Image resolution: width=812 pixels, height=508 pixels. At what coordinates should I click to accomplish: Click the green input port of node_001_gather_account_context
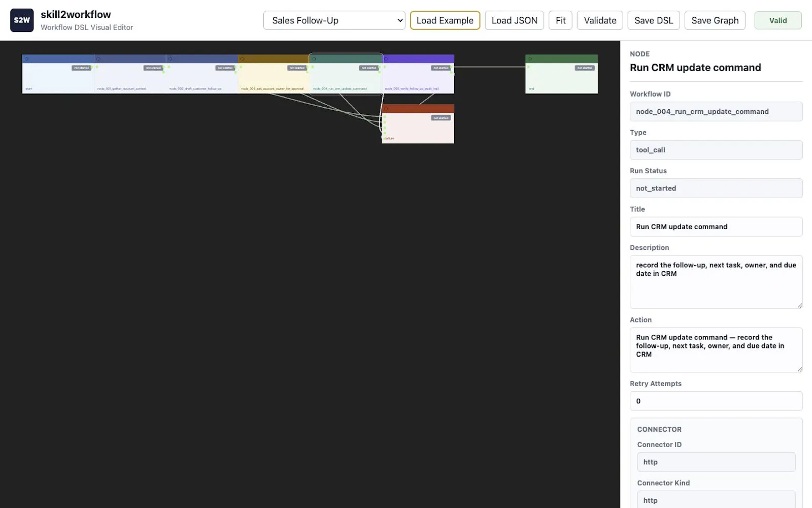(97, 67)
